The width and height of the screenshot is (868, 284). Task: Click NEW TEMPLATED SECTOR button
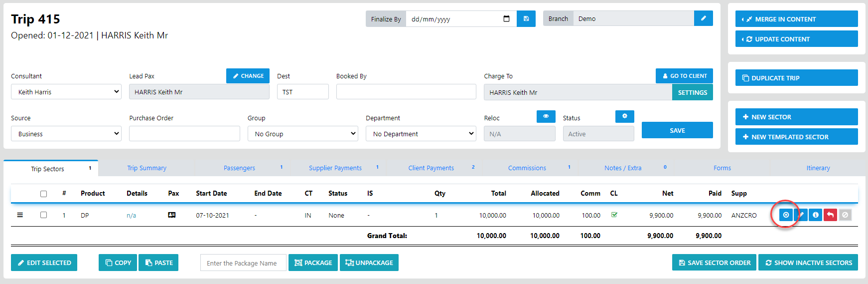point(796,137)
